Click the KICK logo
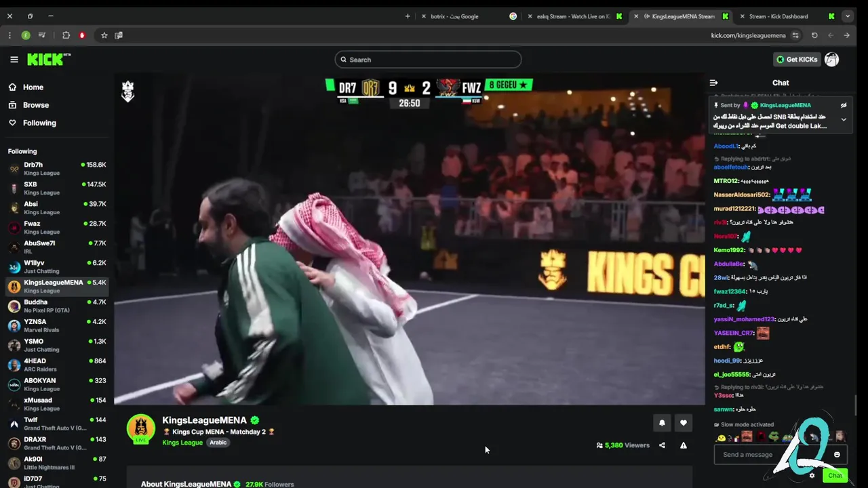 pyautogui.click(x=49, y=60)
